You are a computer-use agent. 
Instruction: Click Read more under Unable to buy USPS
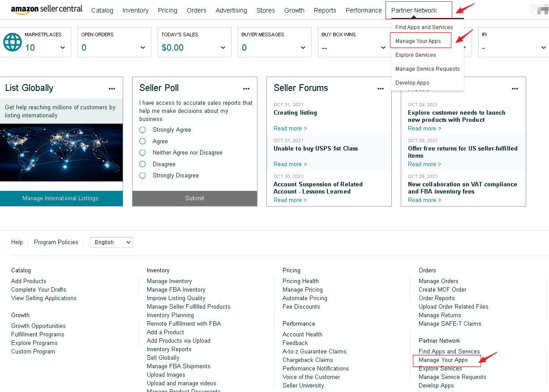[x=290, y=164]
